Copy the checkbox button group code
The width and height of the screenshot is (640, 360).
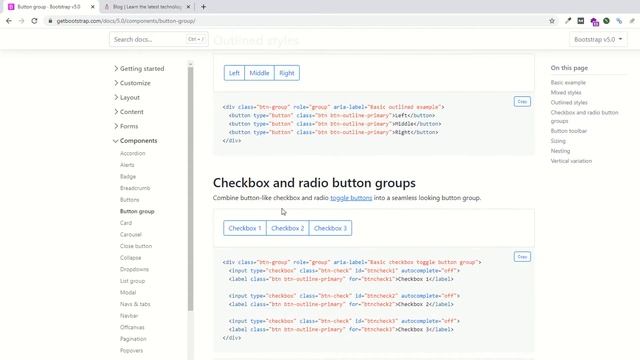point(522,257)
